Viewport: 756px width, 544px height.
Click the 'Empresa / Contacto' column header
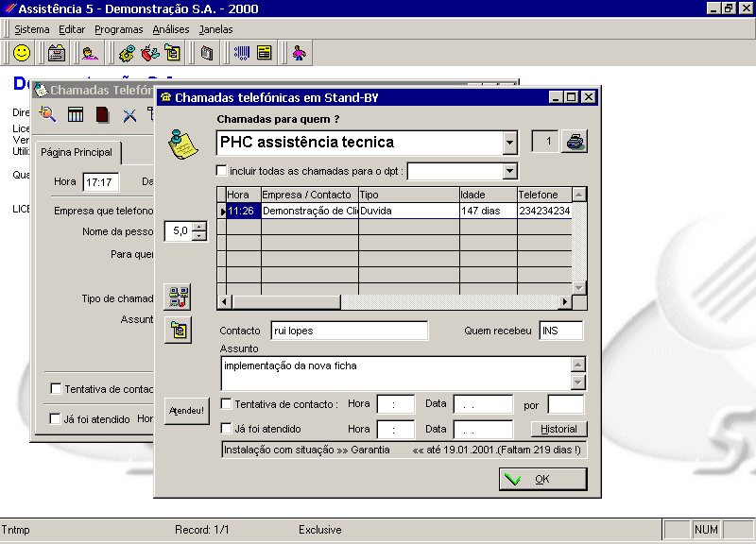pyautogui.click(x=310, y=195)
